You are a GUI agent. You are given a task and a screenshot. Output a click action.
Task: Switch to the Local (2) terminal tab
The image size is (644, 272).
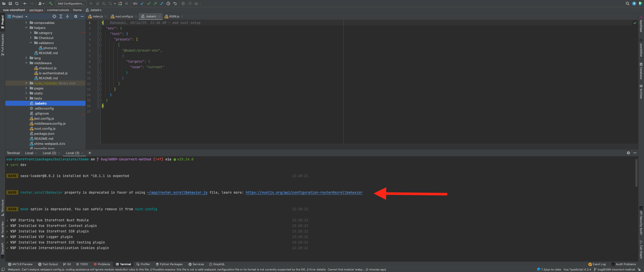[49, 153]
